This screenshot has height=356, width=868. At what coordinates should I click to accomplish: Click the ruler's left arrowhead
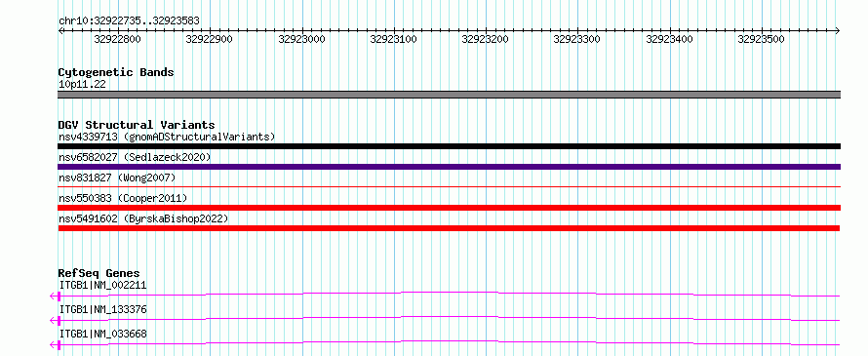(60, 30)
